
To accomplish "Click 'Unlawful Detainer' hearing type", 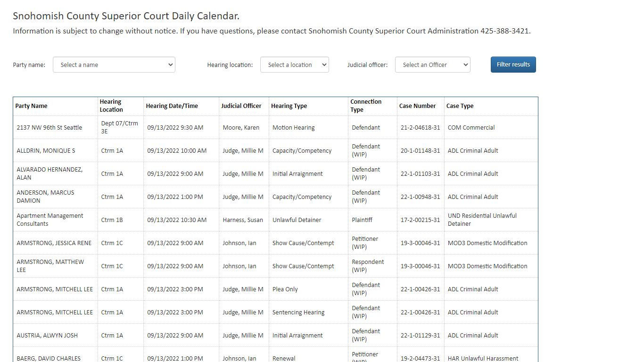I will [x=297, y=220].
